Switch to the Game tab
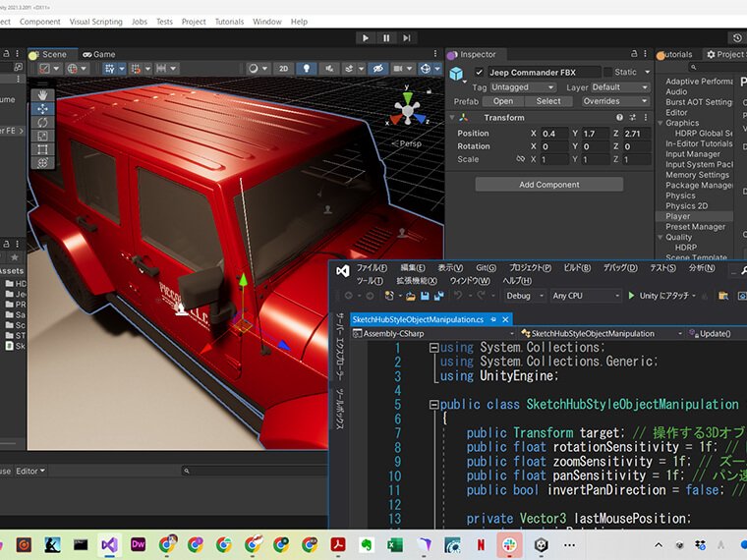The width and height of the screenshot is (747, 560). coord(99,54)
